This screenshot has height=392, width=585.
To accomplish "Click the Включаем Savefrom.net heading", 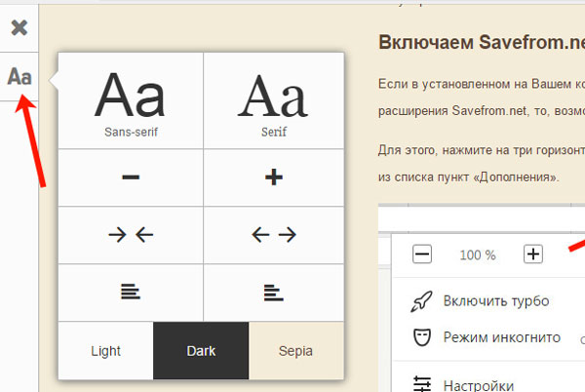I will point(480,44).
